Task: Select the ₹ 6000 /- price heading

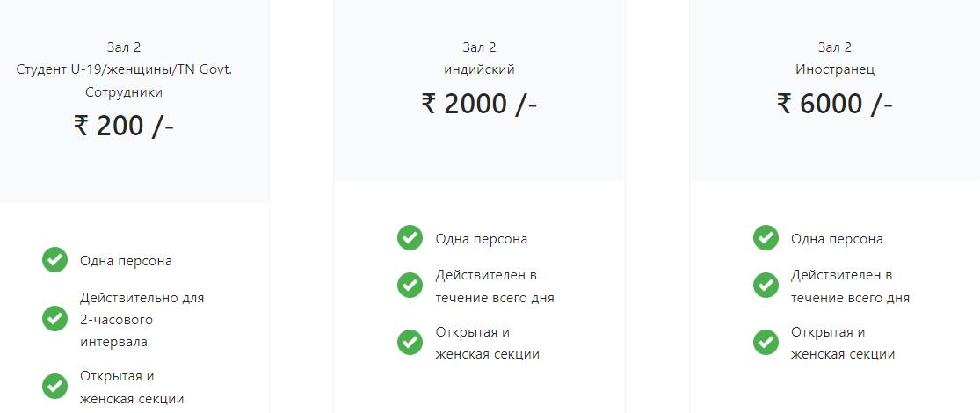Action: (834, 103)
